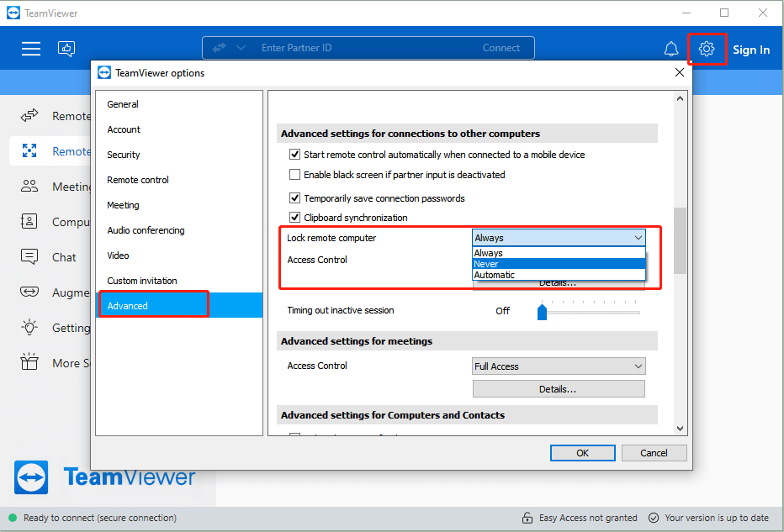Click 'Easy Access not granted' status text

coord(588,518)
